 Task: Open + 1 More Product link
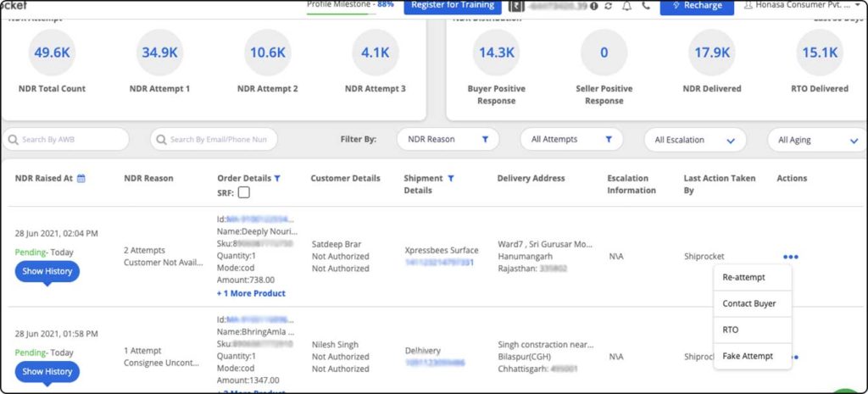click(251, 293)
